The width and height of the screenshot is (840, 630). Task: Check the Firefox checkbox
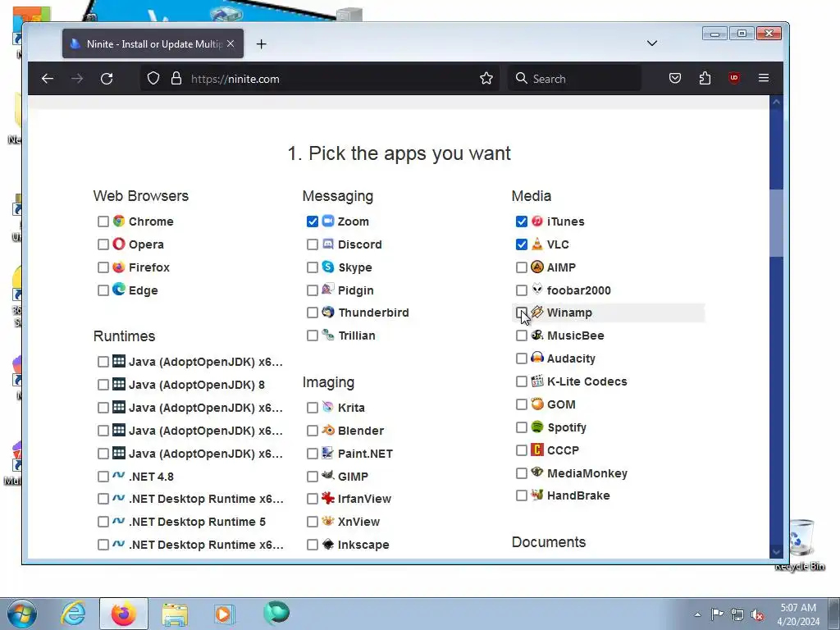click(103, 267)
